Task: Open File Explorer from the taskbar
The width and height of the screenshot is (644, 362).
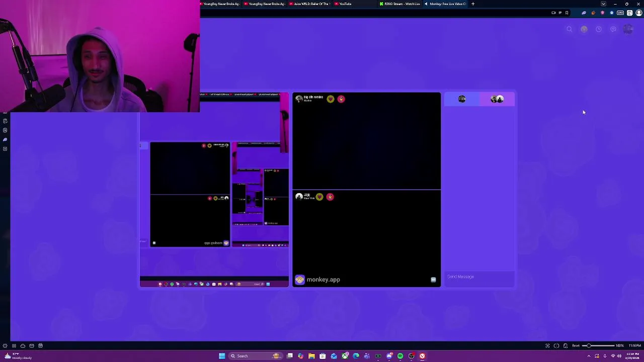Action: pyautogui.click(x=311, y=356)
